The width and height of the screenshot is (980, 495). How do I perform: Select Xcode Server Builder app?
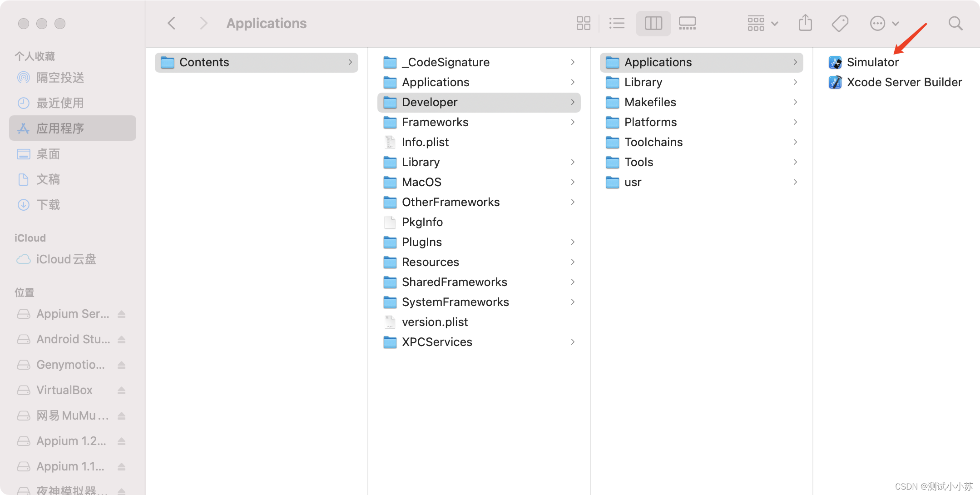[904, 82]
